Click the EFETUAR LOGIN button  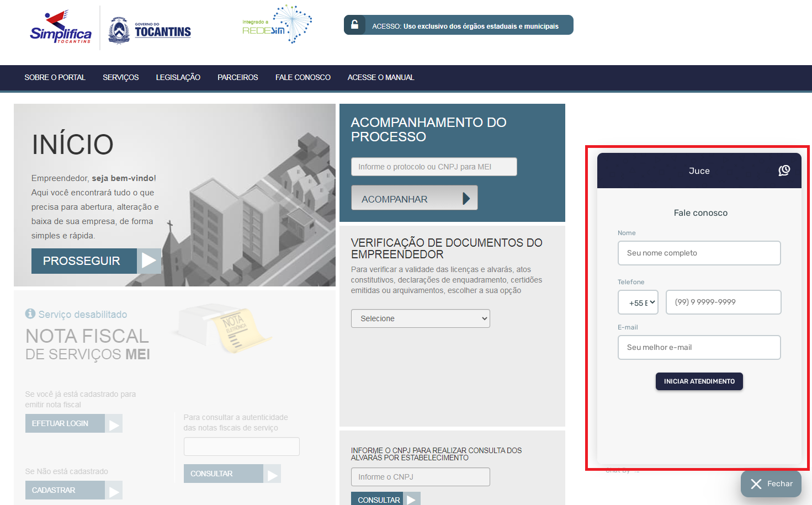coord(65,423)
